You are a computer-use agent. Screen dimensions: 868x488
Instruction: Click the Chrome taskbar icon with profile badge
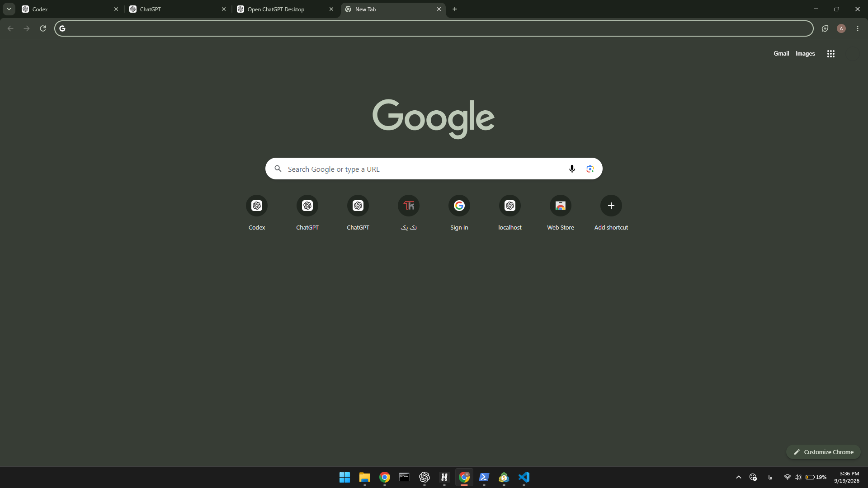[x=464, y=477]
